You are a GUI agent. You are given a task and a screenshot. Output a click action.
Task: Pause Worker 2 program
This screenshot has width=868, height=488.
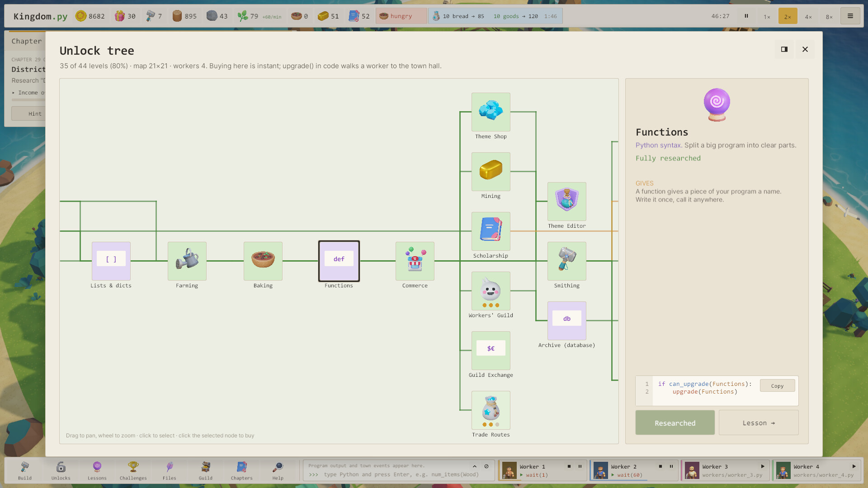click(671, 466)
